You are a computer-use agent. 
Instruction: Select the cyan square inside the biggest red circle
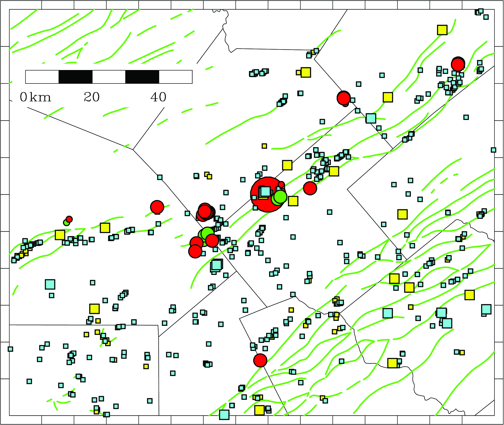265,192
